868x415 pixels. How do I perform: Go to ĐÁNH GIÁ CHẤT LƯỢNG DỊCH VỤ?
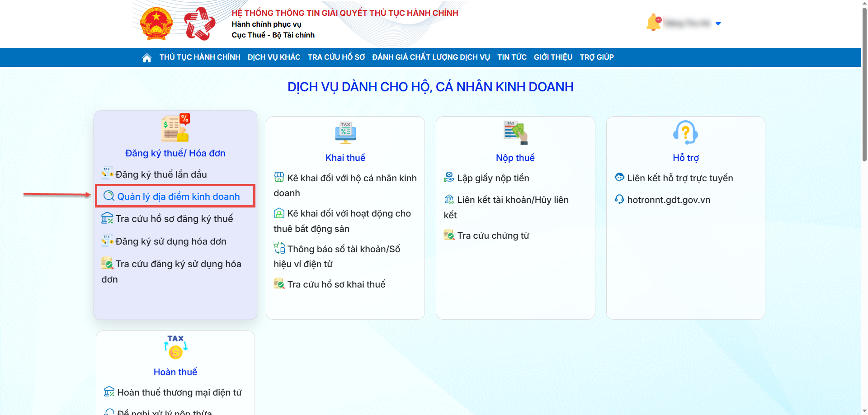click(431, 57)
